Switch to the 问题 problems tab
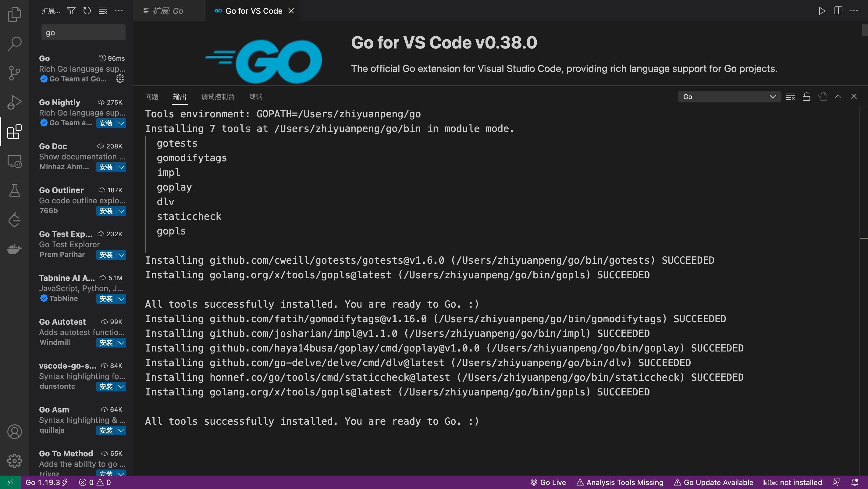Screen dimensions: 868x489 (x=152, y=97)
